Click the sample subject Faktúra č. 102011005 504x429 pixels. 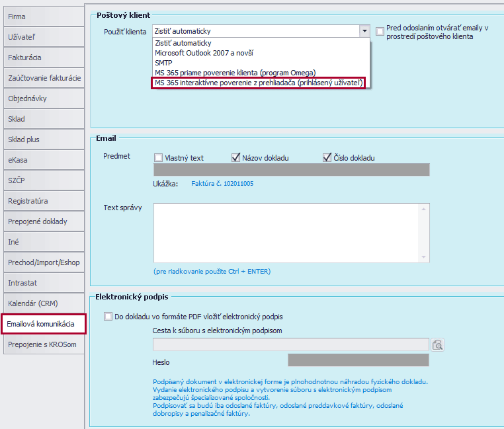tap(222, 184)
